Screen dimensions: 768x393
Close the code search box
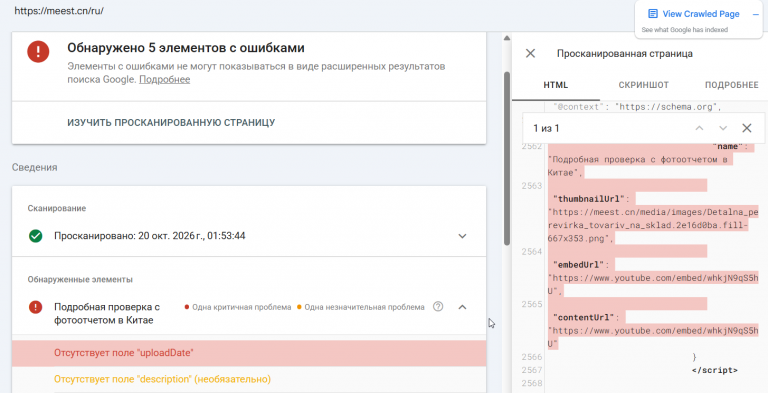[746, 128]
